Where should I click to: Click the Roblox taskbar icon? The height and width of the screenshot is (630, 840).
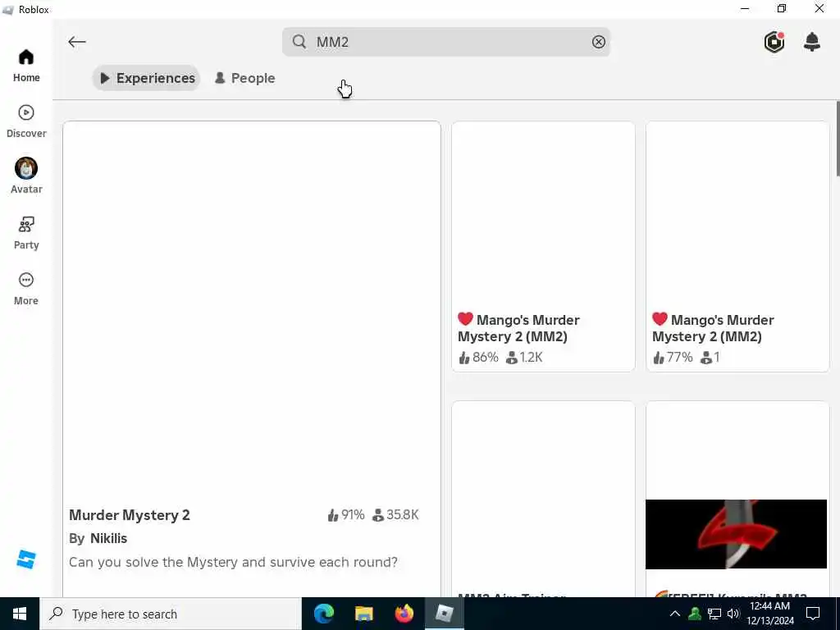tap(444, 614)
